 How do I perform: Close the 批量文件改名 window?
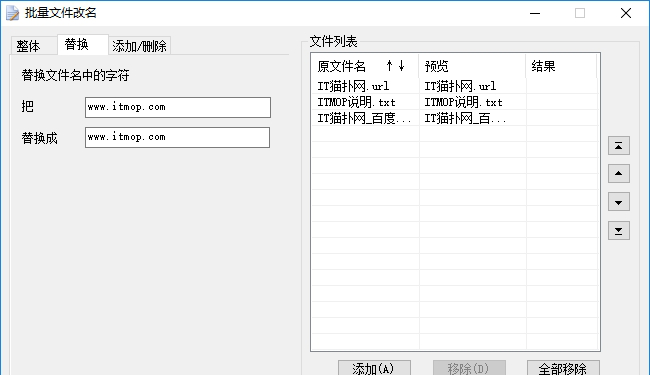point(626,13)
